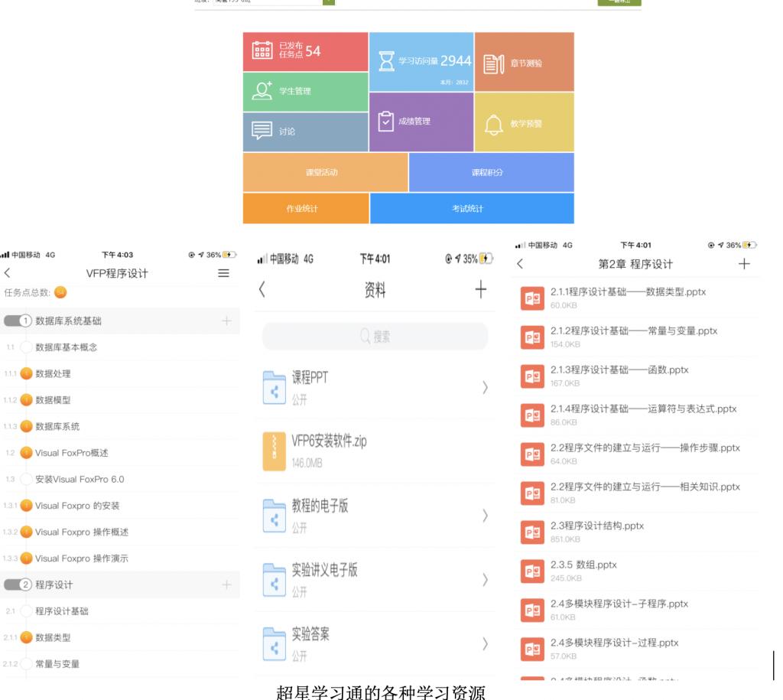
Task: Expand the 课程PPT folder chevron
Action: click(485, 387)
